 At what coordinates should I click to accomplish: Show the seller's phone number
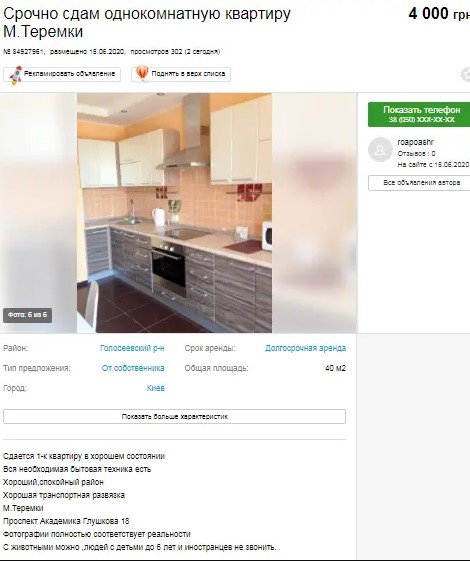pos(419,114)
